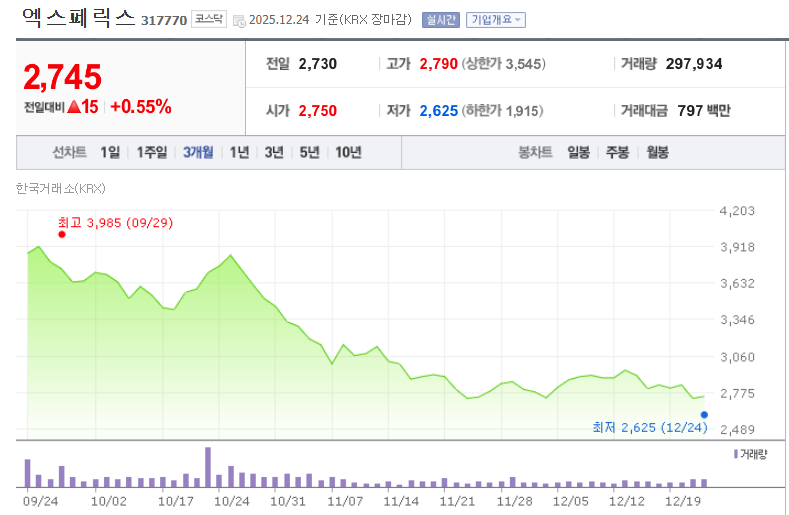Screen dimensions: 789x515
Task: Select the 1일 line chart period
Action: (x=110, y=152)
